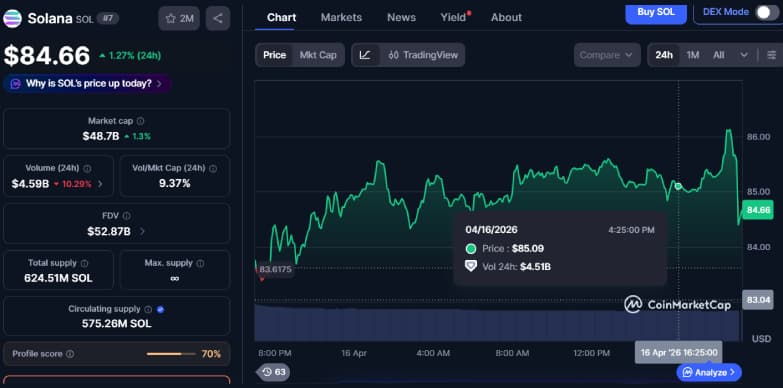Image resolution: width=783 pixels, height=388 pixels.
Task: Select 24h time range
Action: click(x=664, y=55)
